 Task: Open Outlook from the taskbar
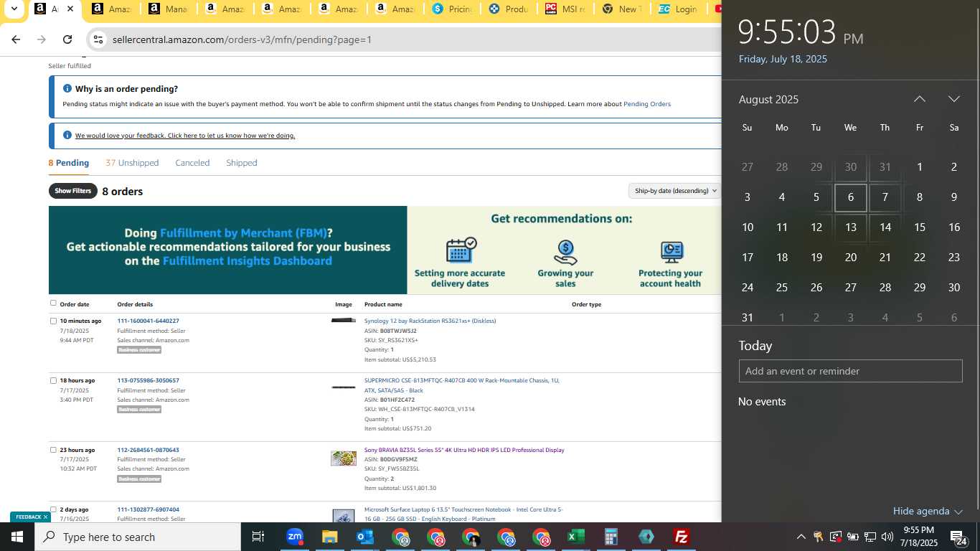click(x=365, y=537)
